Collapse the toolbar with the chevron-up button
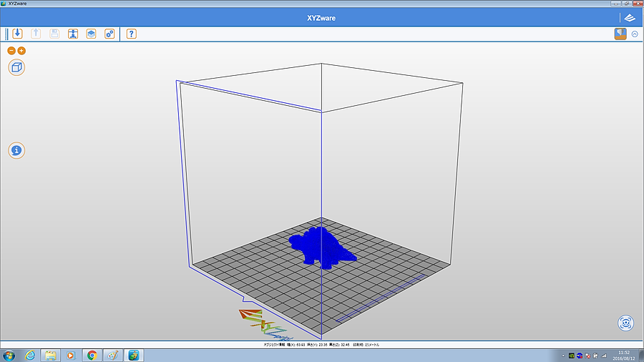The image size is (644, 362). (x=635, y=34)
